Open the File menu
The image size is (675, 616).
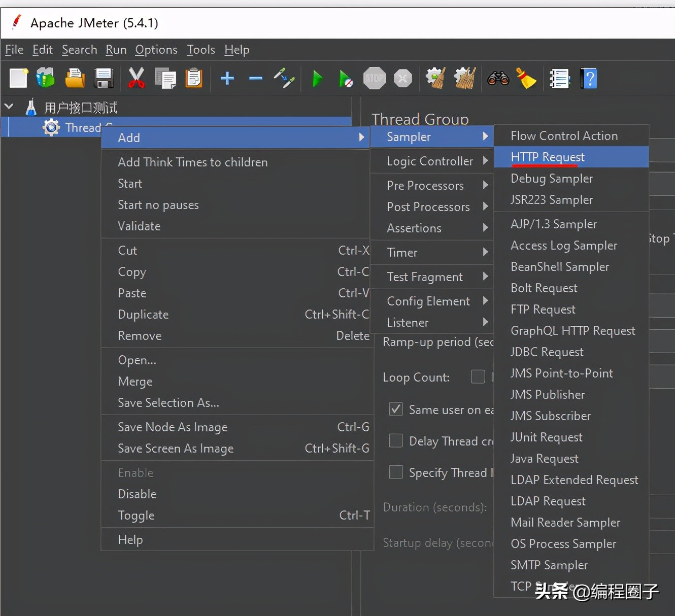tap(14, 50)
